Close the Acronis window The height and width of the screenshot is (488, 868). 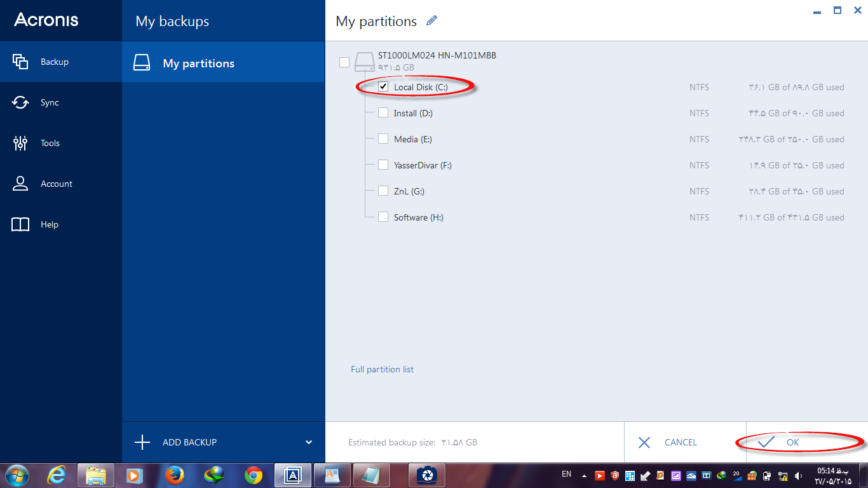pyautogui.click(x=857, y=10)
